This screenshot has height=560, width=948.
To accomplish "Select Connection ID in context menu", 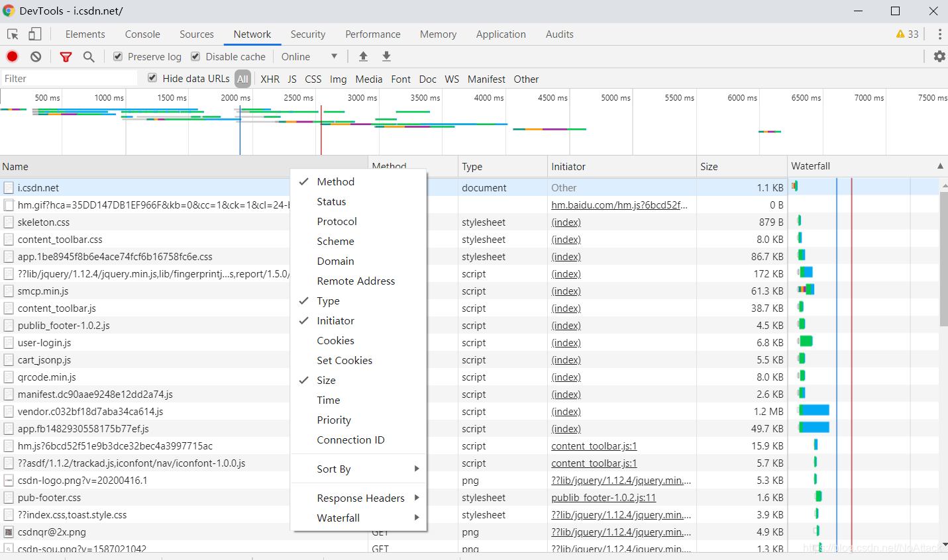I will click(358, 440).
